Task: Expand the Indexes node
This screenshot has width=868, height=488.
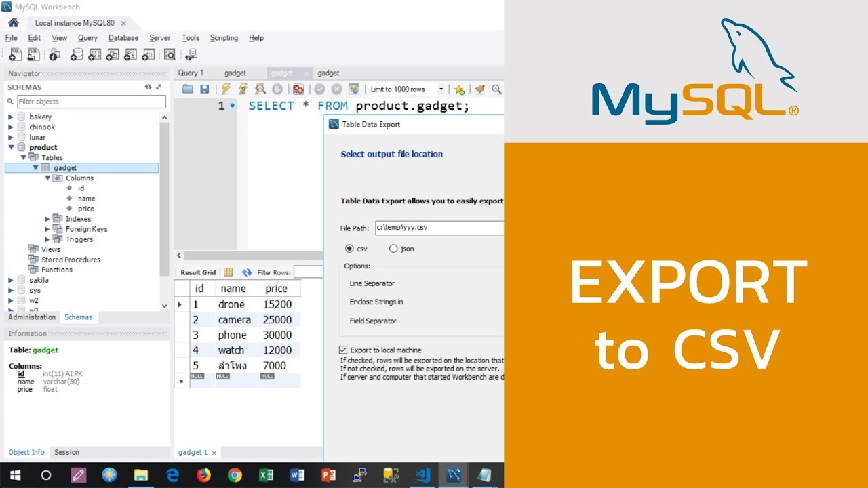Action: tap(47, 219)
